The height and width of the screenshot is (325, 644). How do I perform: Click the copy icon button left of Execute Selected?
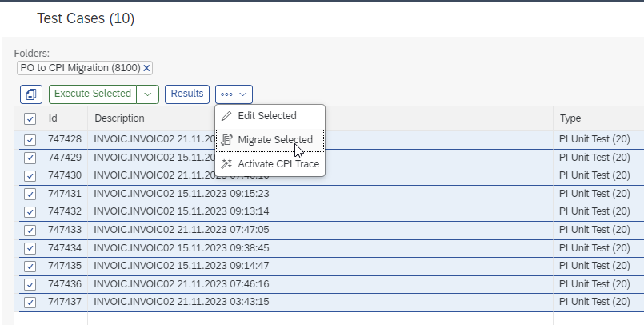tap(31, 94)
